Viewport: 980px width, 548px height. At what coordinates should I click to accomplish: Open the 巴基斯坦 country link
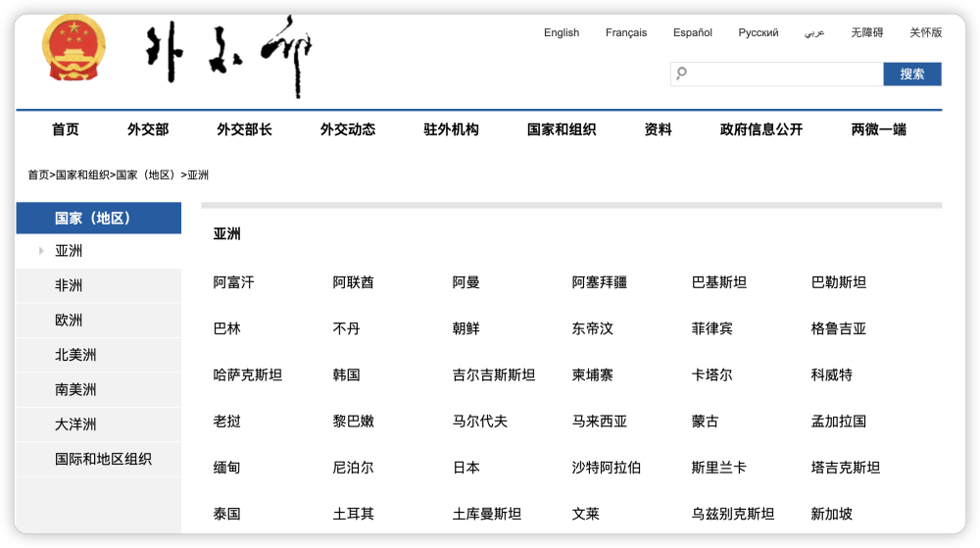pos(719,282)
